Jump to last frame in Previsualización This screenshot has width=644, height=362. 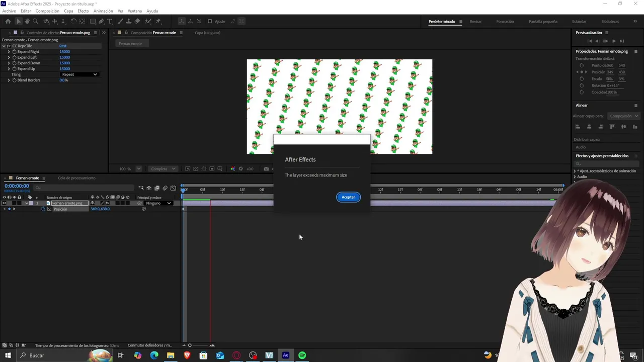click(x=622, y=41)
